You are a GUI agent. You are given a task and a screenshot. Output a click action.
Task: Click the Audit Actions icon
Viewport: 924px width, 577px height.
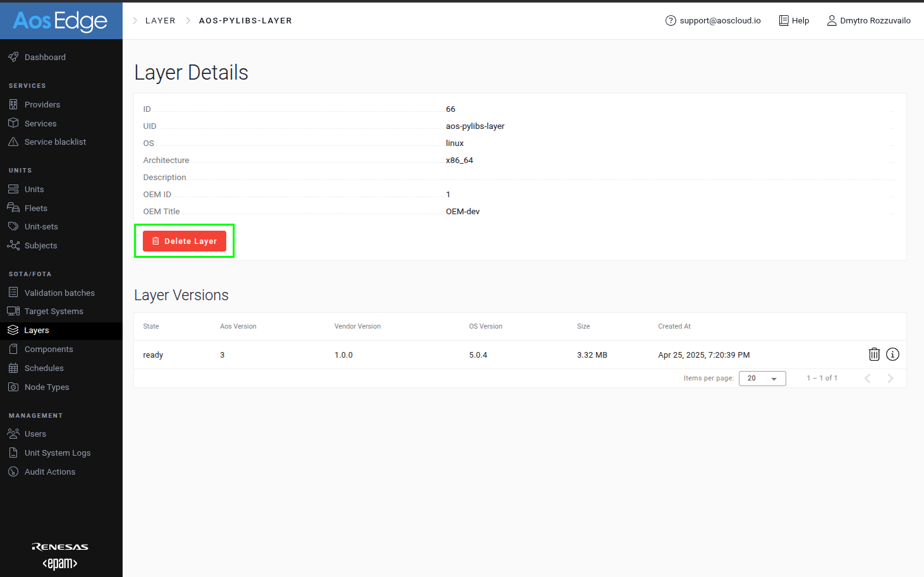(x=13, y=471)
